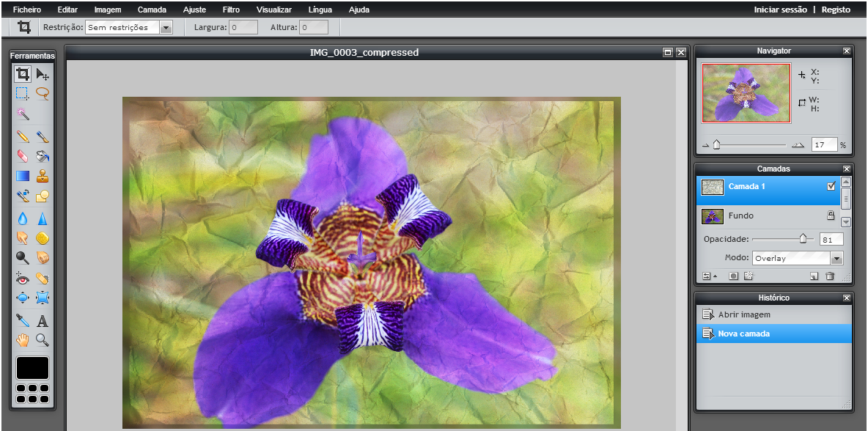Open the Língua menu
868x431 pixels.
(x=320, y=10)
